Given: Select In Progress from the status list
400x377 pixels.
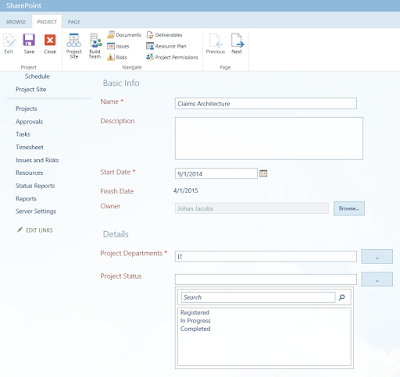Looking at the screenshot, I should coord(195,321).
